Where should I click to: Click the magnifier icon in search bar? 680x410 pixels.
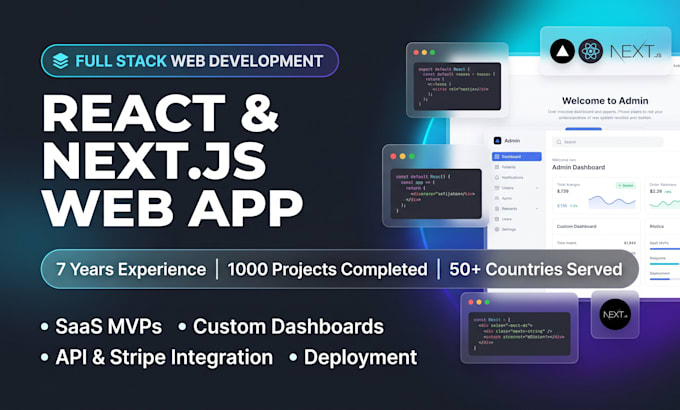tap(559, 142)
